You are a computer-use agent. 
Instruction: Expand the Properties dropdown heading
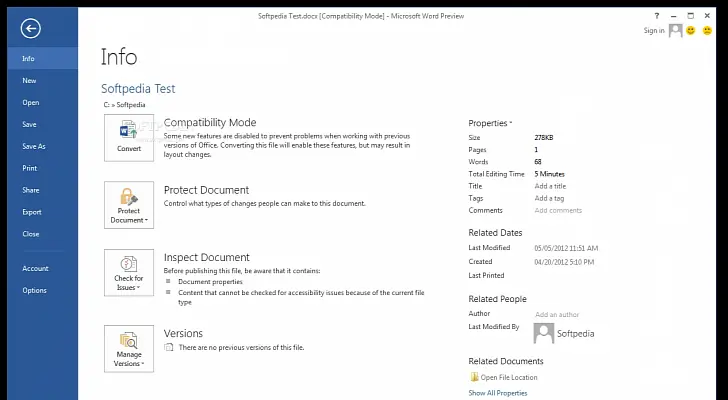(x=490, y=123)
